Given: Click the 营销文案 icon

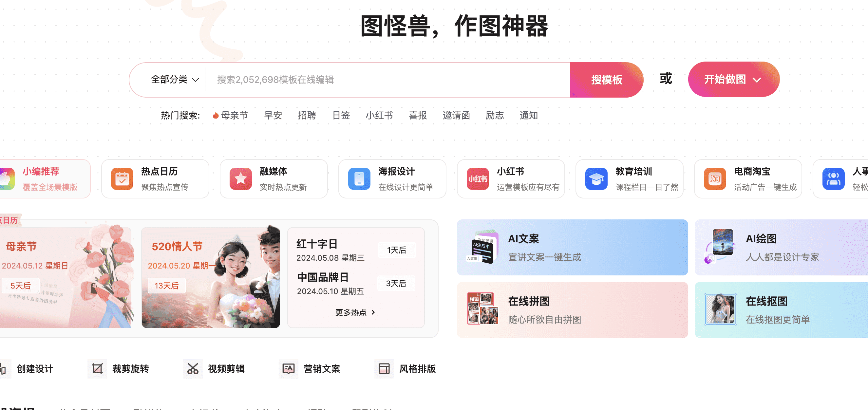Looking at the screenshot, I should coord(289,369).
